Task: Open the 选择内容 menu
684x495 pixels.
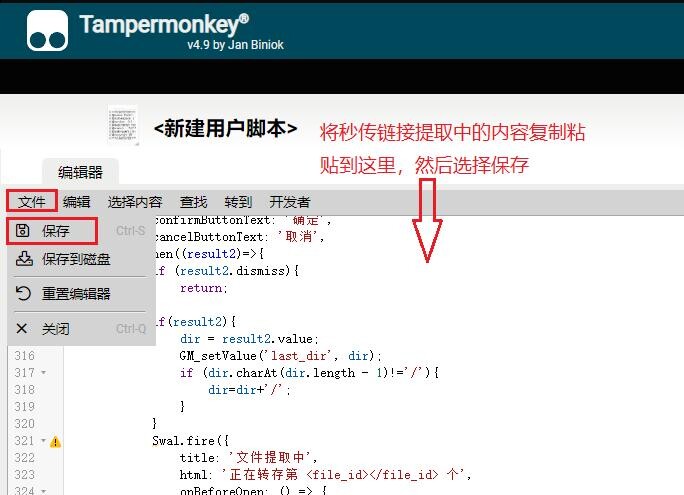Action: [x=135, y=202]
